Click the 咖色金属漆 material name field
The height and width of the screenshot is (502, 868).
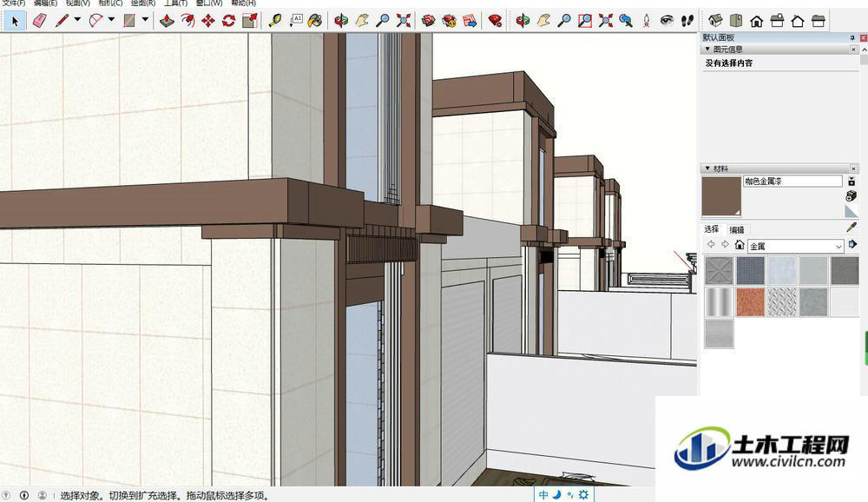[x=792, y=182]
